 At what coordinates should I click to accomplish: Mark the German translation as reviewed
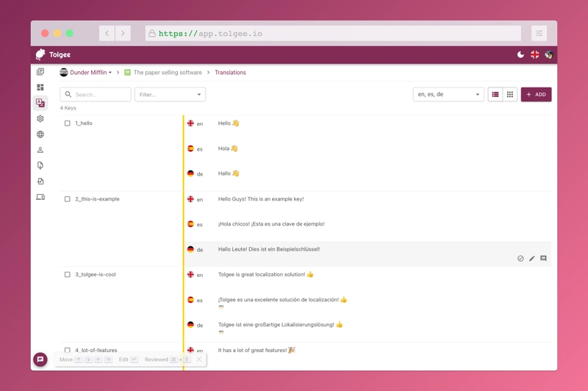point(520,259)
